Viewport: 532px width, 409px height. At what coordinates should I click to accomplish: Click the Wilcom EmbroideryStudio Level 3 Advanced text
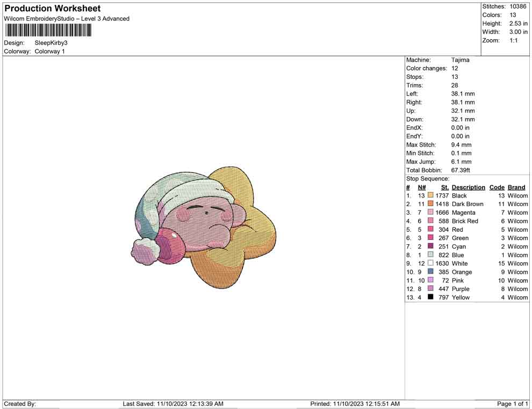click(x=67, y=19)
